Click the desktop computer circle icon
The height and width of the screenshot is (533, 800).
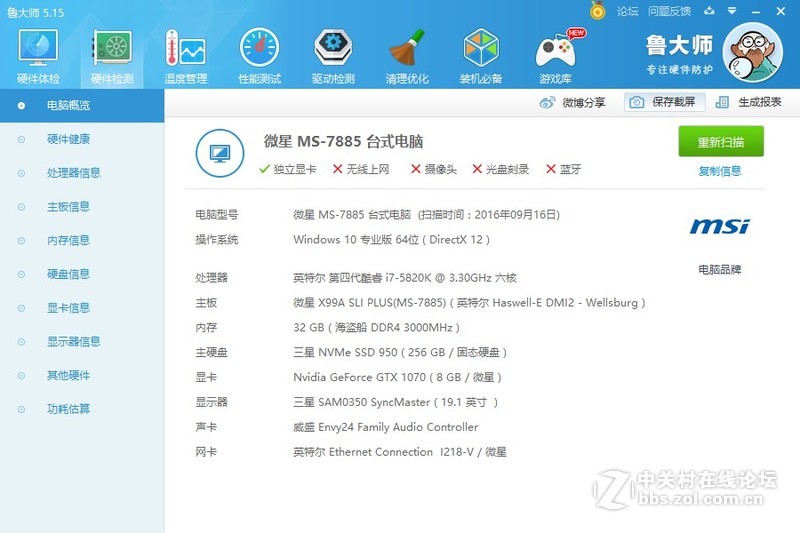point(220,153)
